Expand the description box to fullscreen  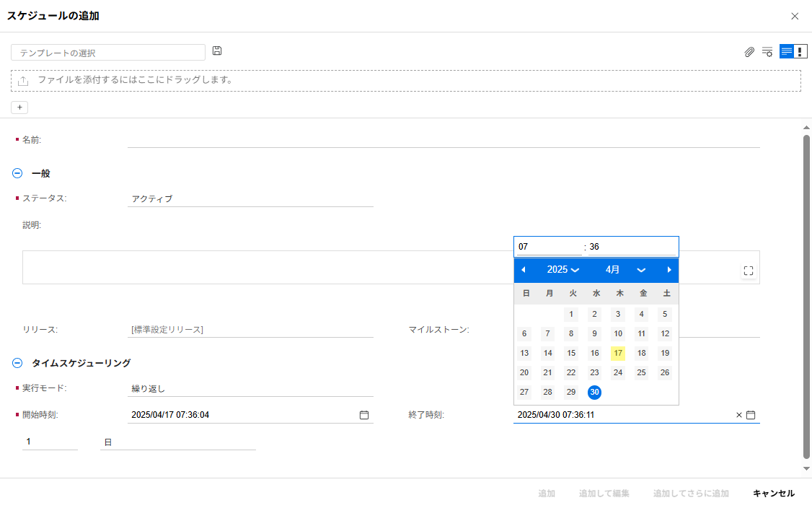[748, 271]
